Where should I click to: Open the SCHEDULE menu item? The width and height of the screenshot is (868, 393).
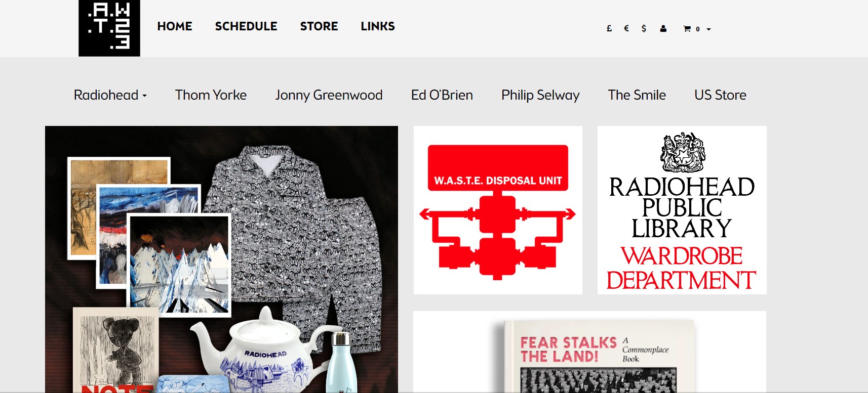(246, 26)
